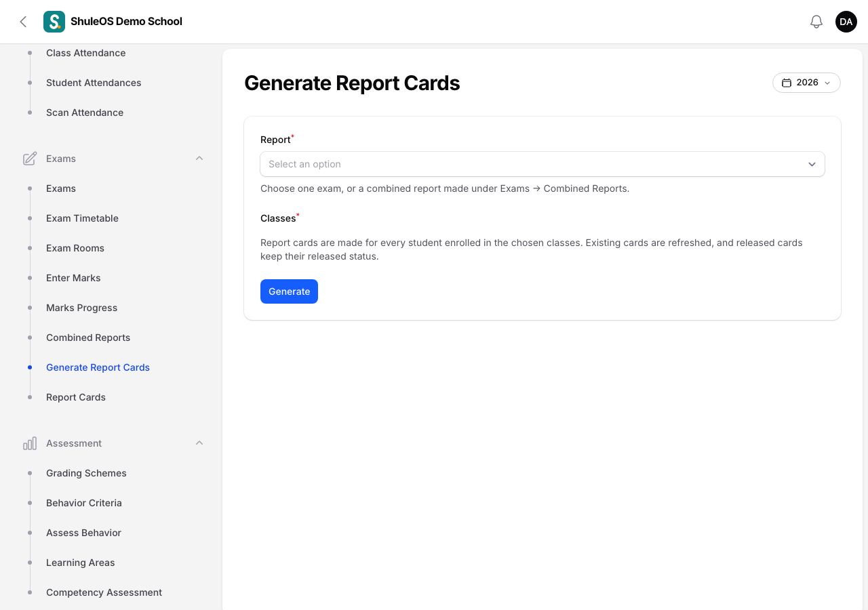Click the ShuleOS Demo School title
Screen dimensions: 868x610
coord(126,22)
